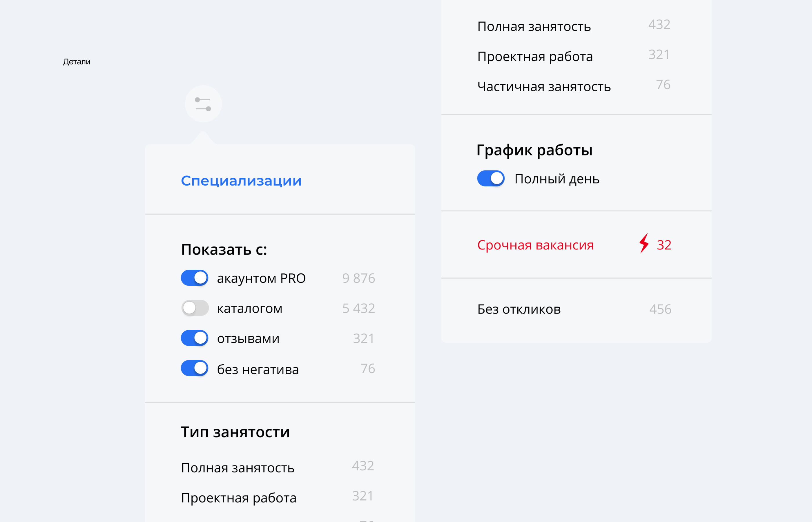
Task: Click the red lightning bolt icon
Action: click(x=644, y=243)
